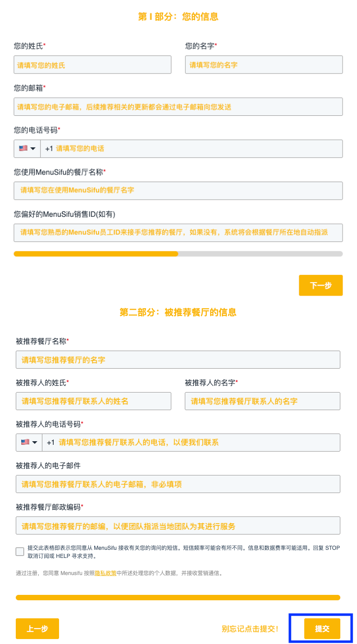This screenshot has height=644, width=357.
Task: Click the 您的姓氏 input field
Action: (x=92, y=64)
